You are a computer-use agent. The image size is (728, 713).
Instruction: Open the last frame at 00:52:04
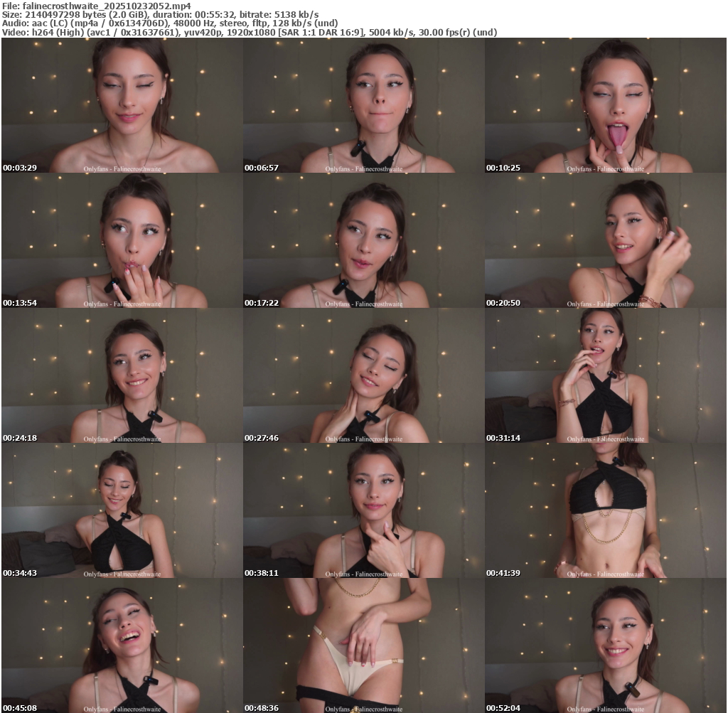point(605,645)
